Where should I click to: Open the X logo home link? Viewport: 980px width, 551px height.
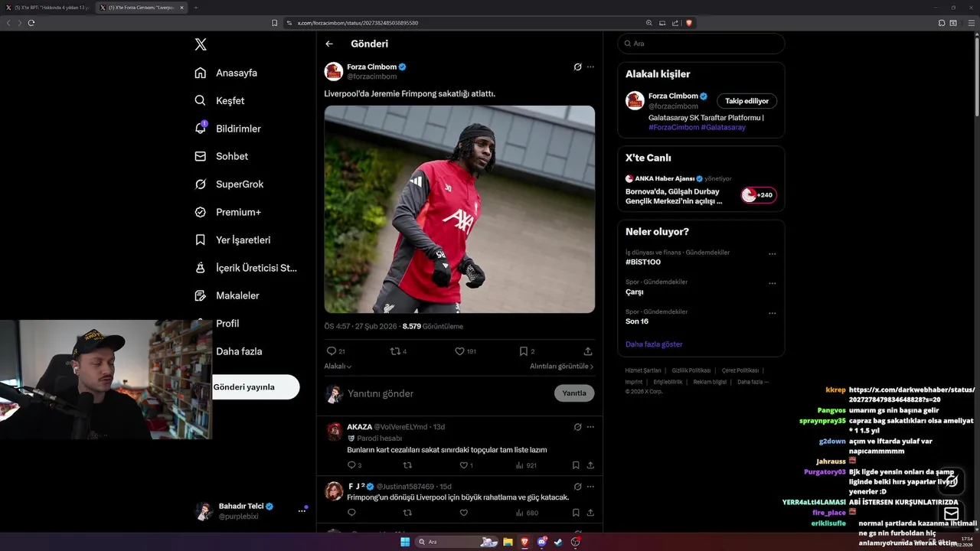click(x=201, y=44)
